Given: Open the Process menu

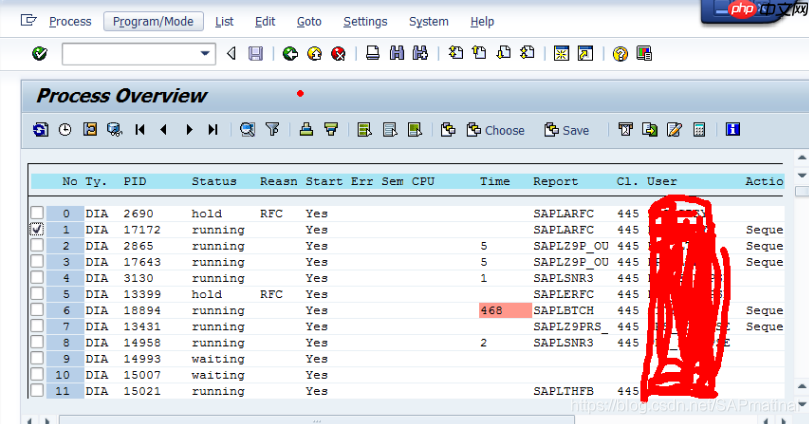Looking at the screenshot, I should [x=70, y=22].
